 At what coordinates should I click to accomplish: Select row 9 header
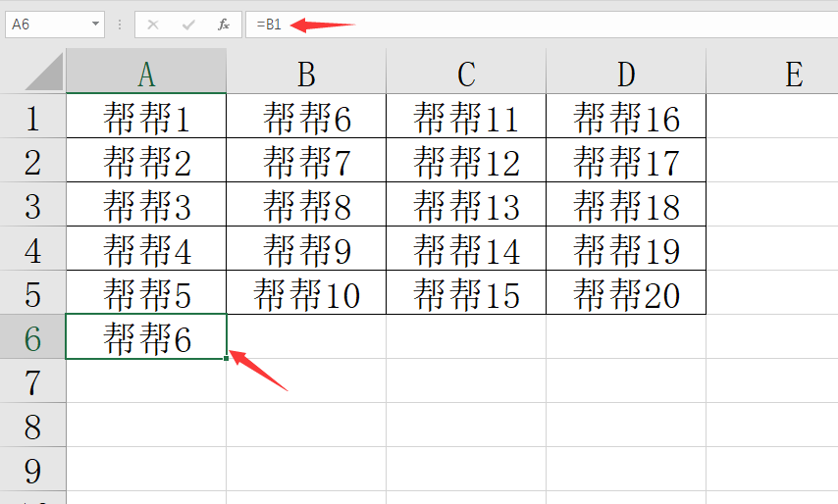coord(32,470)
